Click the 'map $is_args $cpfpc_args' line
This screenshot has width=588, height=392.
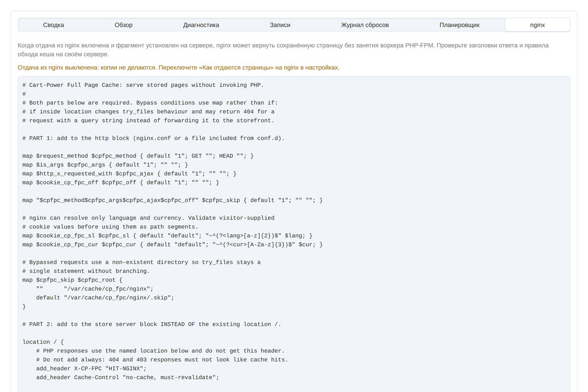[105, 165]
